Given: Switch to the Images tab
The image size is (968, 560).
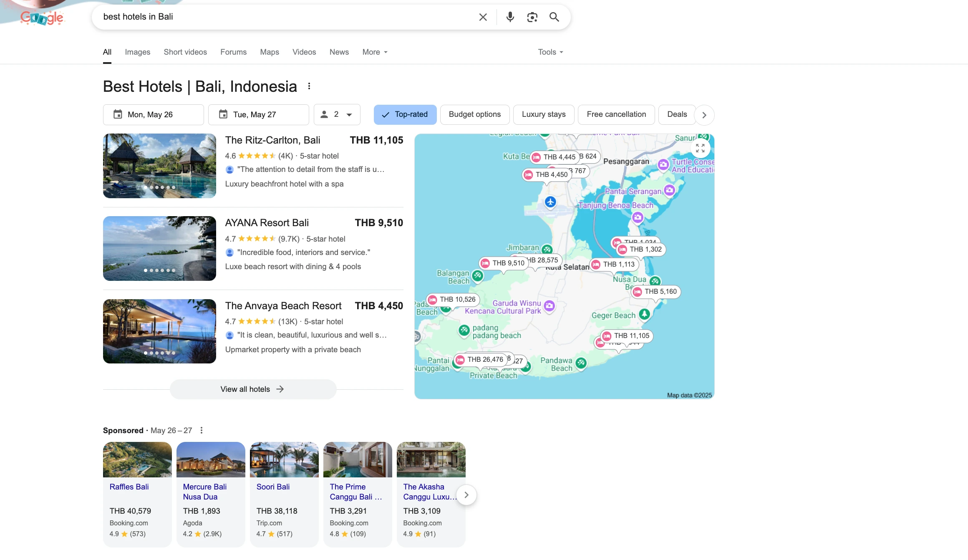Looking at the screenshot, I should [x=138, y=52].
